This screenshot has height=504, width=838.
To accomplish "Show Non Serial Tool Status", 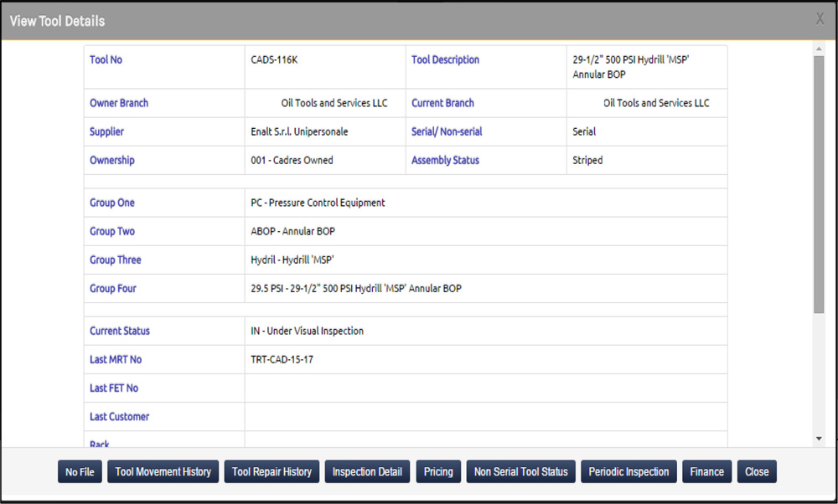I will (x=520, y=471).
